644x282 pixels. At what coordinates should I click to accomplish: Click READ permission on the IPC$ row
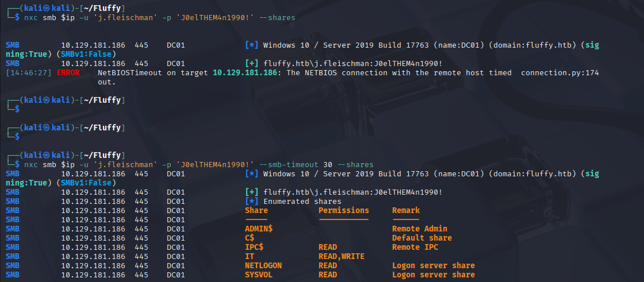328,247
